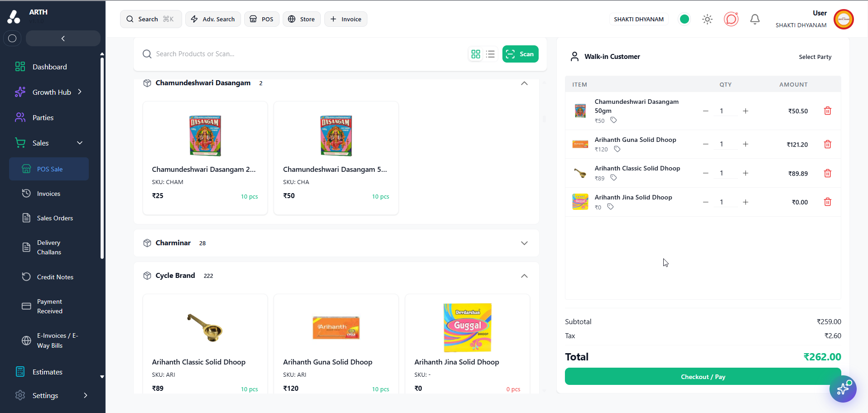Click Checkout / Pay

click(703, 377)
